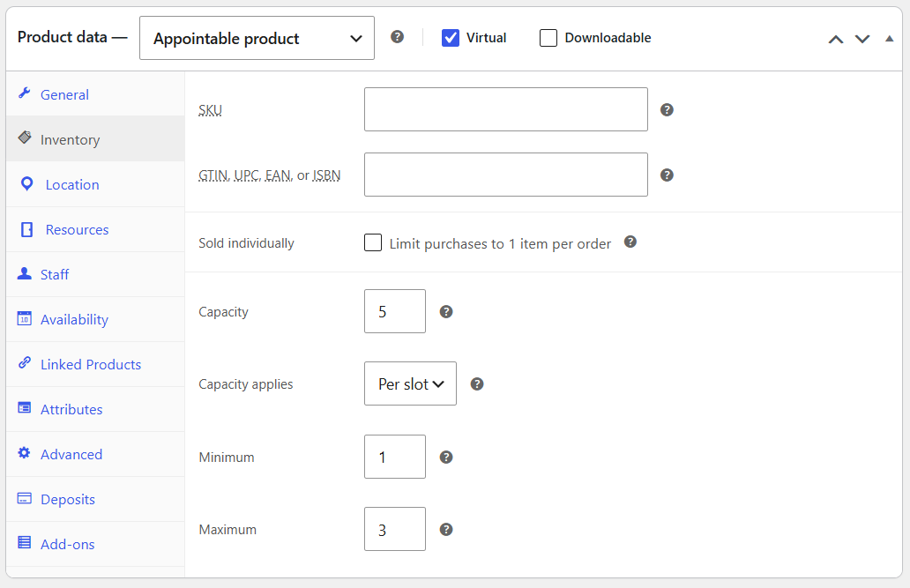The height and width of the screenshot is (588, 910).
Task: Show help tip for SKU field
Action: (667, 109)
